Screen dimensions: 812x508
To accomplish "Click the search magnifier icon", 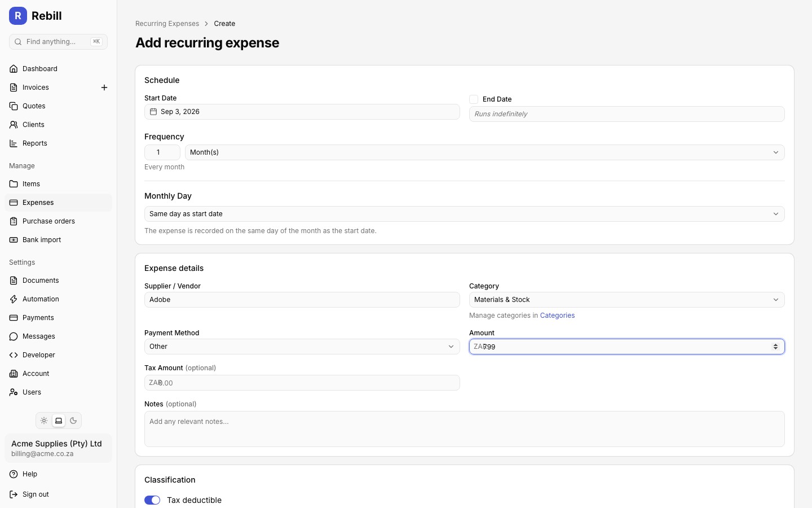I will [x=18, y=42].
